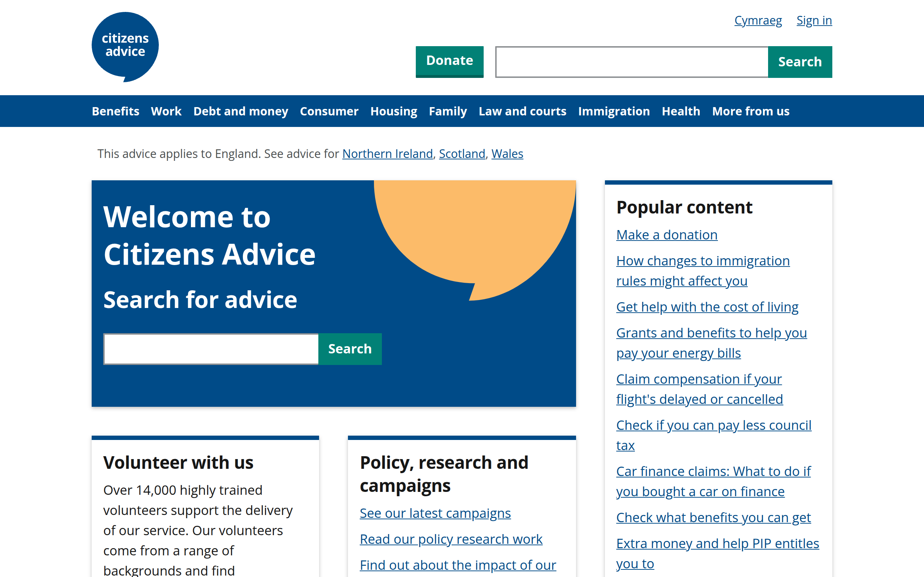Click the Citizens Advice logo
This screenshot has width=924, height=577.
click(x=125, y=47)
